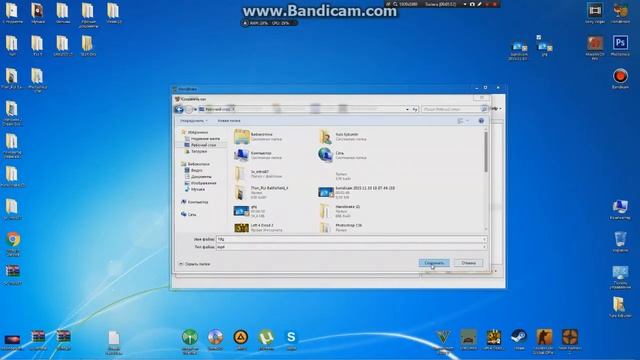Open AIMP player desktop shortcut
The width and height of the screenshot is (640, 360).
click(x=241, y=340)
